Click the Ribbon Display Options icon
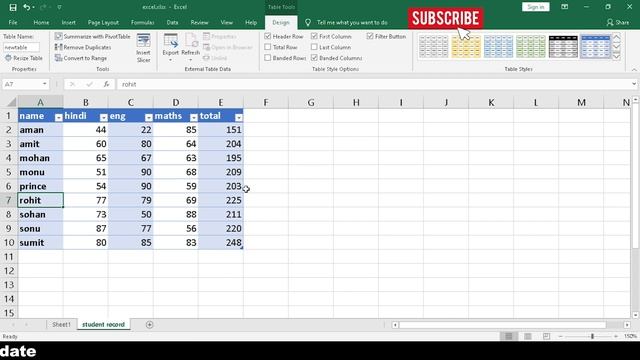Viewport: 640px width, 360px height. coord(564,7)
